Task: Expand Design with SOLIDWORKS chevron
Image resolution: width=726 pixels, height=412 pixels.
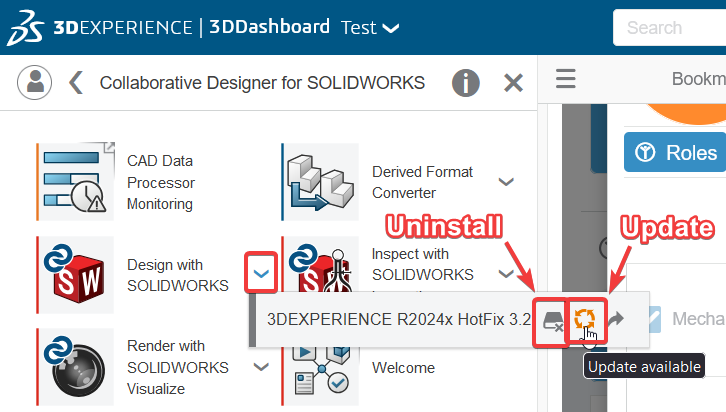Action: point(261,274)
